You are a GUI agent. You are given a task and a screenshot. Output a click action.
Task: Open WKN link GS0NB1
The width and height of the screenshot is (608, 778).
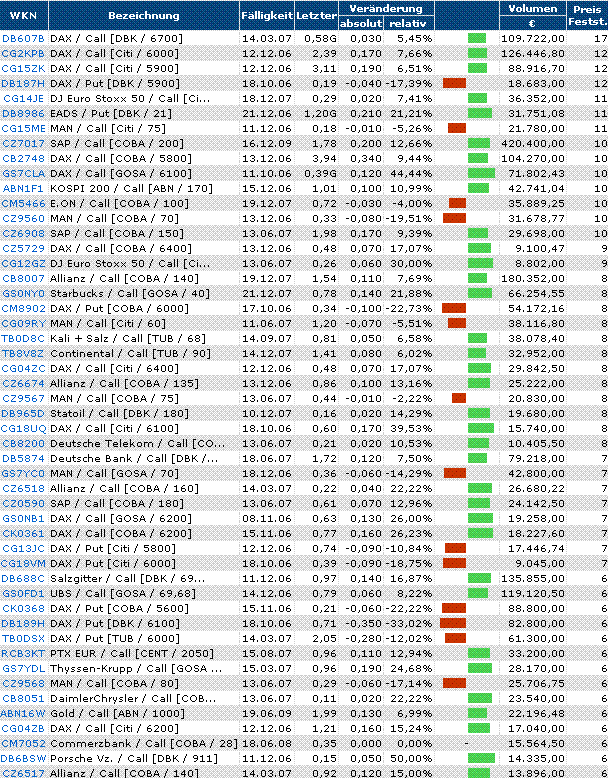point(23,519)
